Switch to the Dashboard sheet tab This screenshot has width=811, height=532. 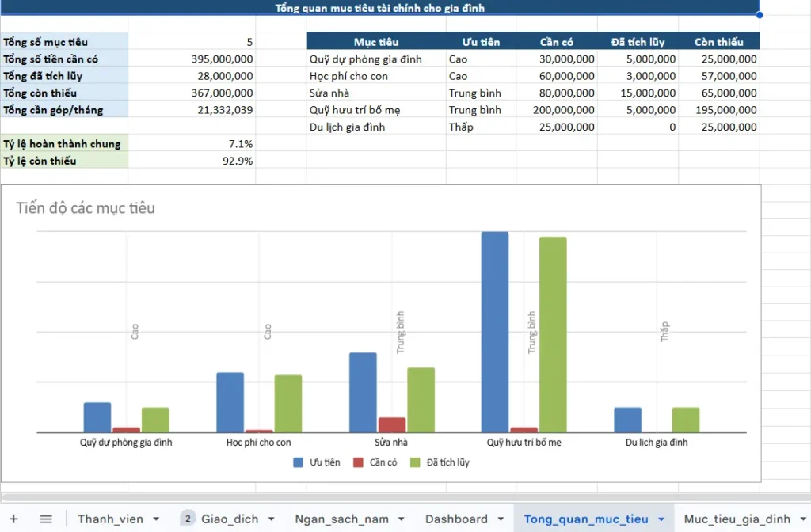[x=456, y=519]
